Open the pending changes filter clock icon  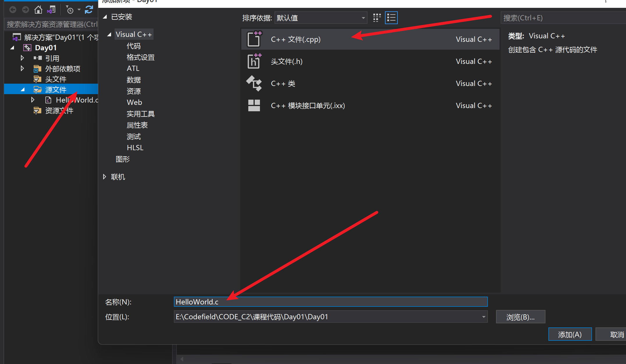click(70, 10)
